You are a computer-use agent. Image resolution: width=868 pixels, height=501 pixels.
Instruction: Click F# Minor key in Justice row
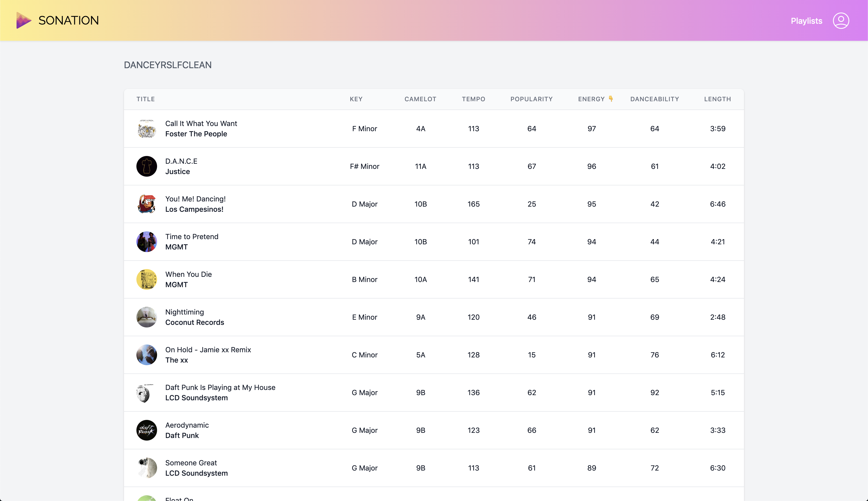pyautogui.click(x=365, y=166)
